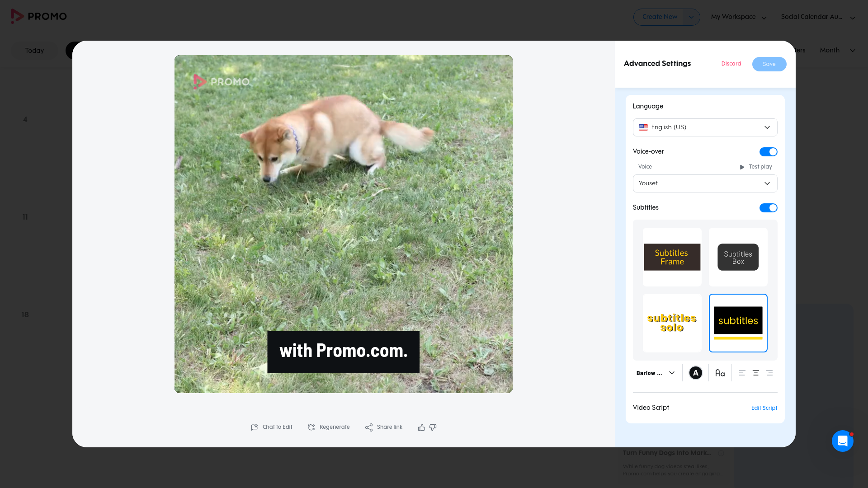The height and width of the screenshot is (488, 868).
Task: Select the black subtitles underline style
Action: point(738,323)
